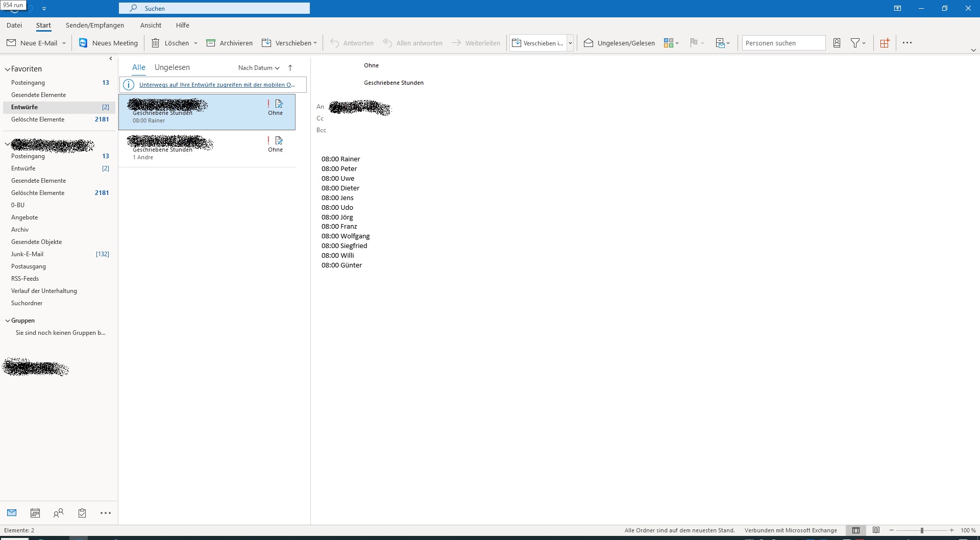This screenshot has height=540, width=980.
Task: Open the Calendar view in bottom navigation
Action: tap(35, 513)
